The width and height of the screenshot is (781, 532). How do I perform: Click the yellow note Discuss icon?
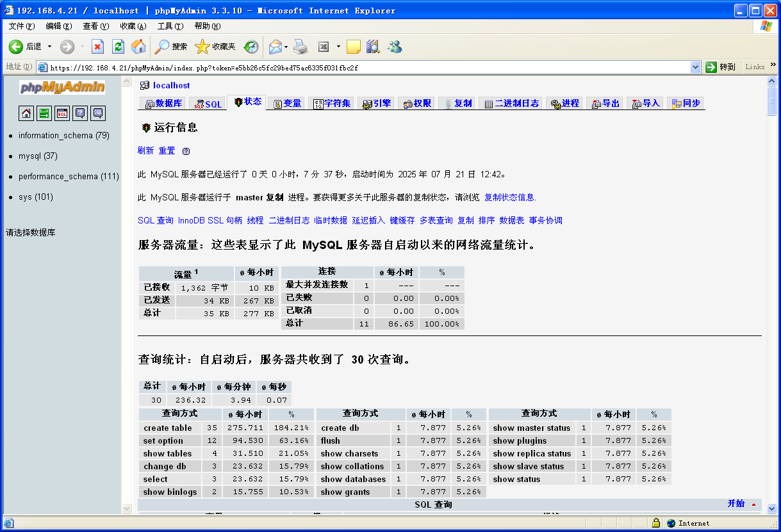coord(354,47)
